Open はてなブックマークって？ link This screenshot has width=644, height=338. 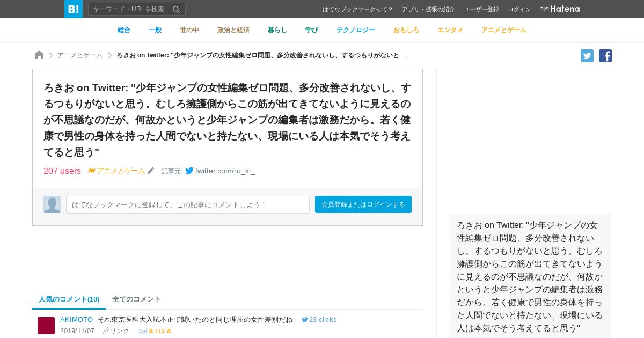pos(358,9)
